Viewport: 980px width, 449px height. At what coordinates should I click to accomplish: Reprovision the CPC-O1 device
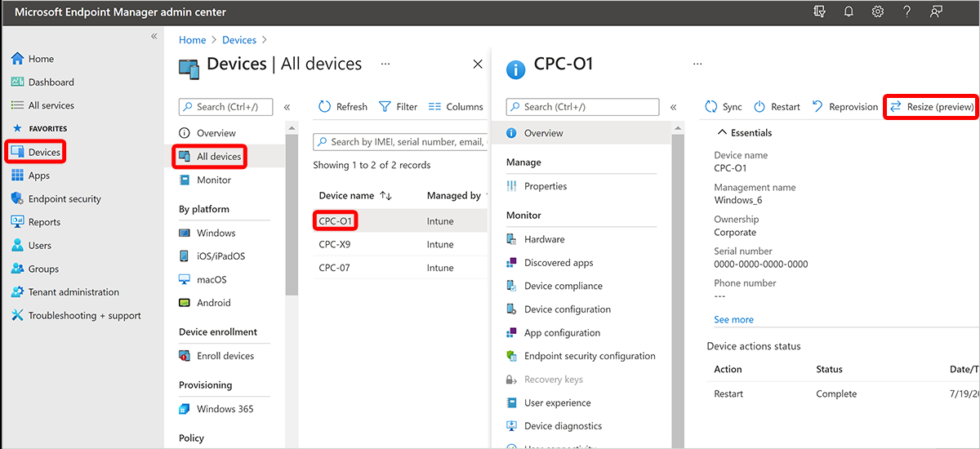tap(845, 107)
